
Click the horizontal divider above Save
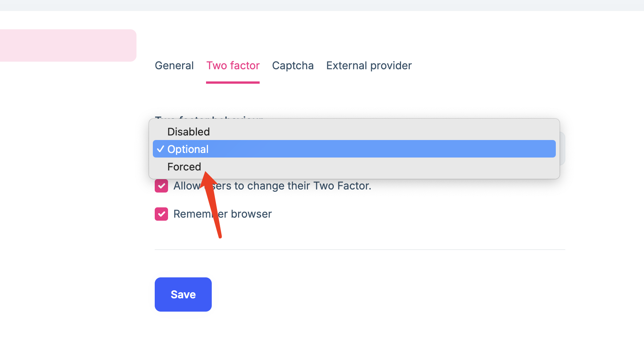[x=360, y=250]
